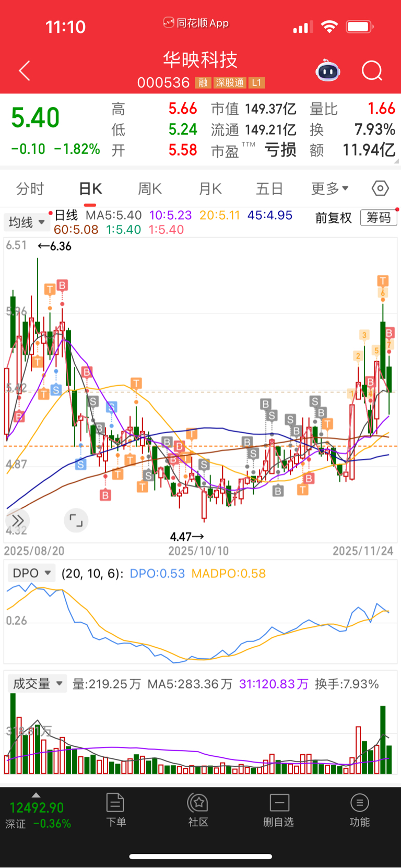
Task: Tap the high price 5.66
Action: (183, 109)
